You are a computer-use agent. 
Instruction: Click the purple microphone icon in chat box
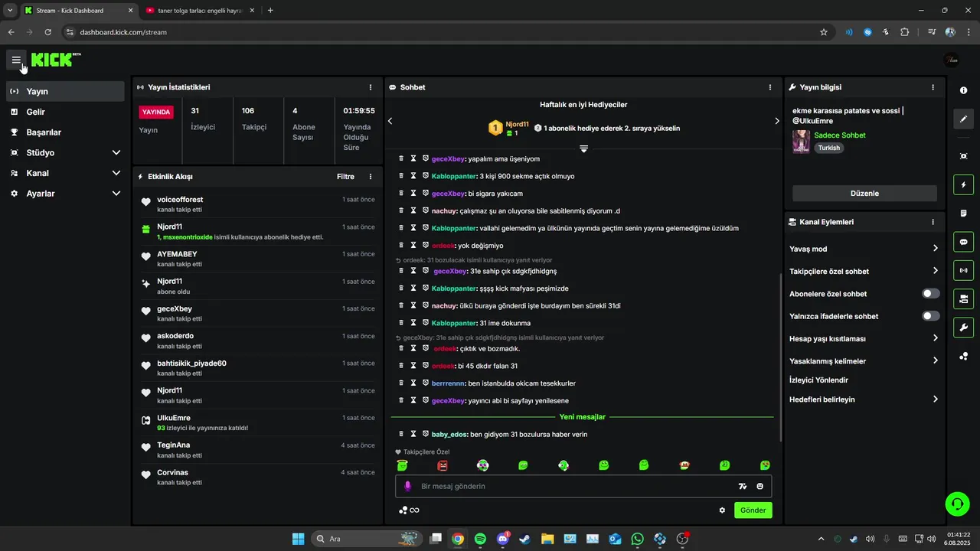[408, 486]
